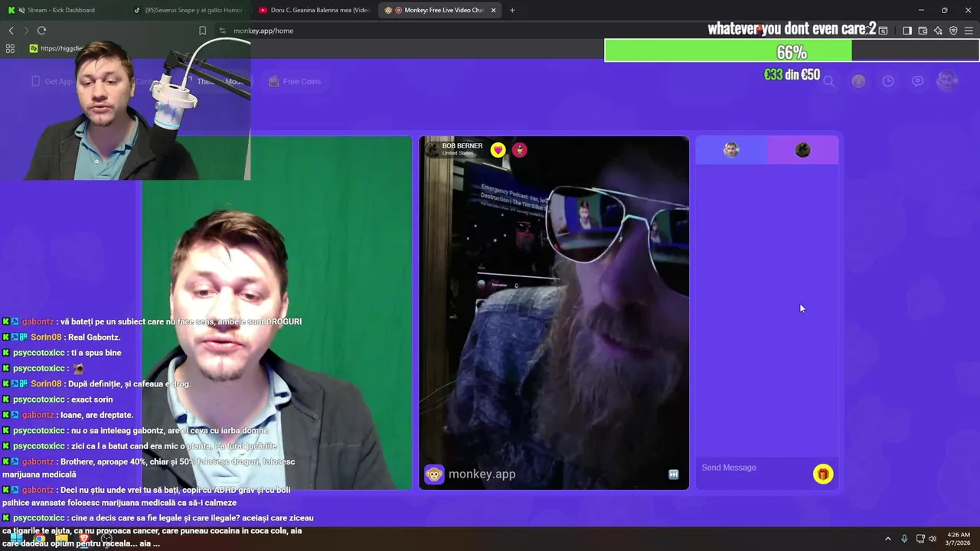Open the apps grid in the bookmarks bar
980x551 pixels.
point(10,48)
